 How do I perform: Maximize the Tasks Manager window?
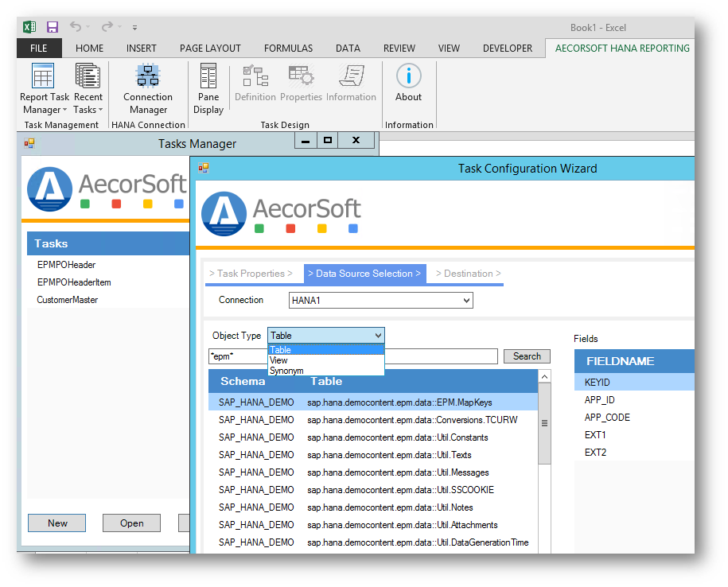click(328, 141)
